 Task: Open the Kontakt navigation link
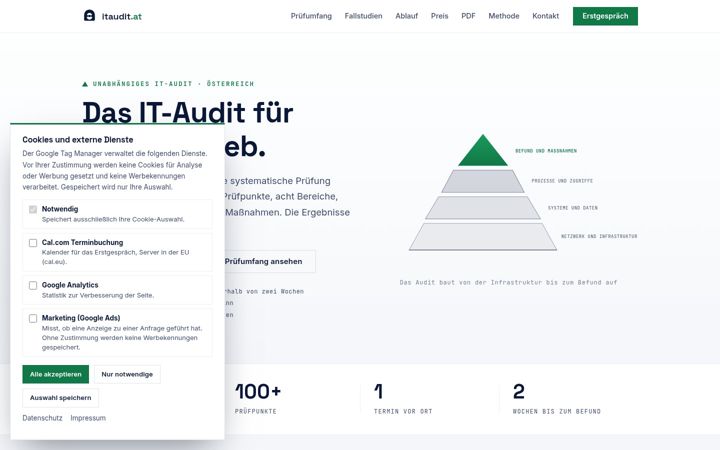546,16
